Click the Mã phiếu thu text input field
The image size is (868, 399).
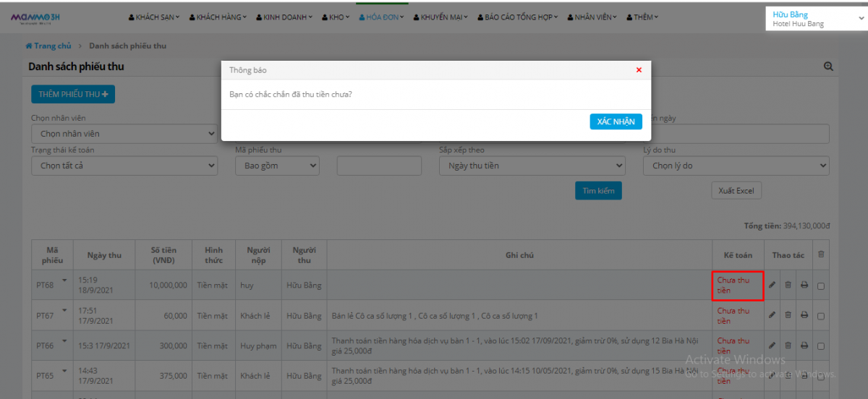[379, 166]
